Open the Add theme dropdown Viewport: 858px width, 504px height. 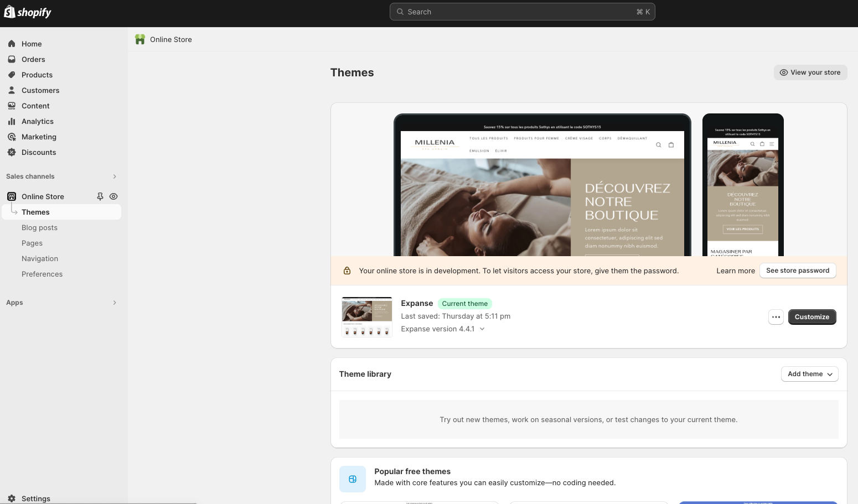tap(809, 374)
